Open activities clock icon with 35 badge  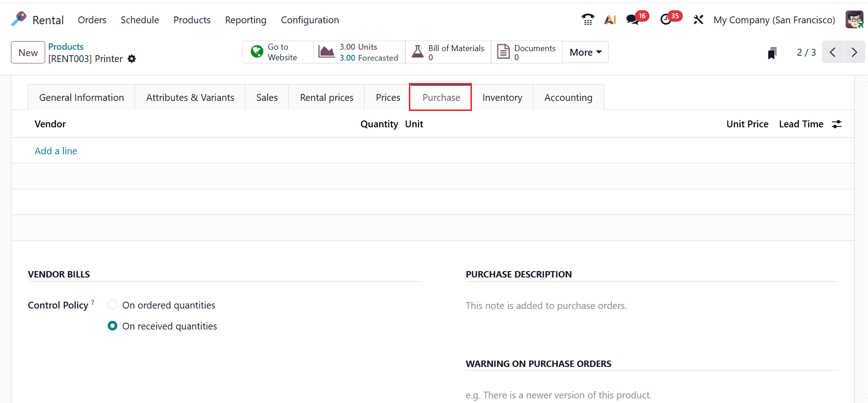(x=670, y=19)
